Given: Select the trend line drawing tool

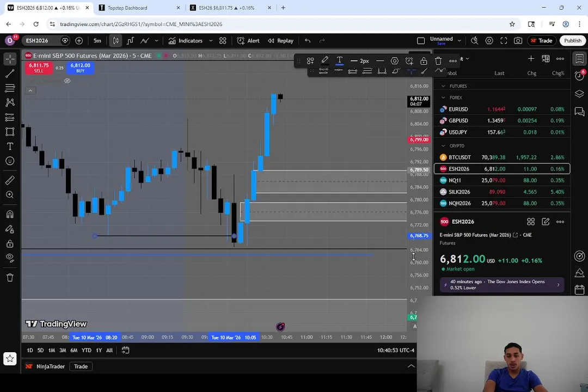Looking at the screenshot, I should click(x=10, y=73).
